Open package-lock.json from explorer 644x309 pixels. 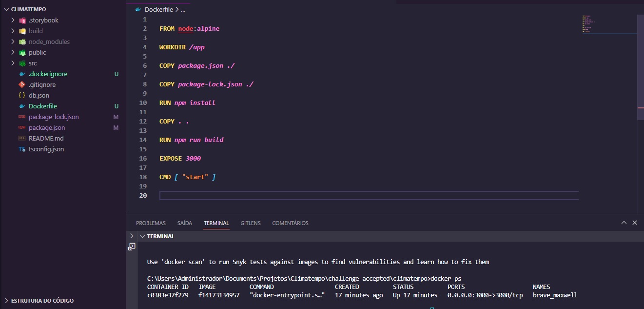(54, 117)
